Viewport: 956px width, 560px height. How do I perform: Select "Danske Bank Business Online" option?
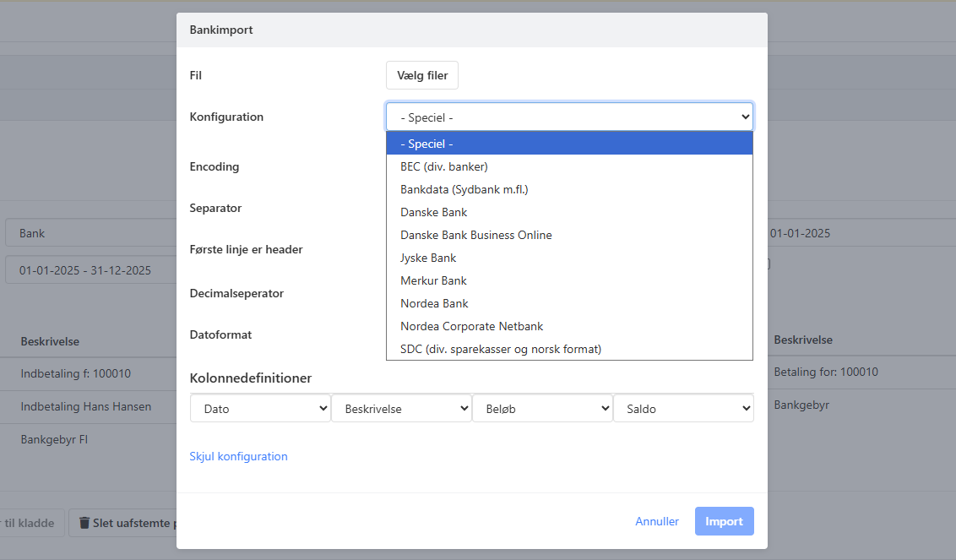pos(476,235)
